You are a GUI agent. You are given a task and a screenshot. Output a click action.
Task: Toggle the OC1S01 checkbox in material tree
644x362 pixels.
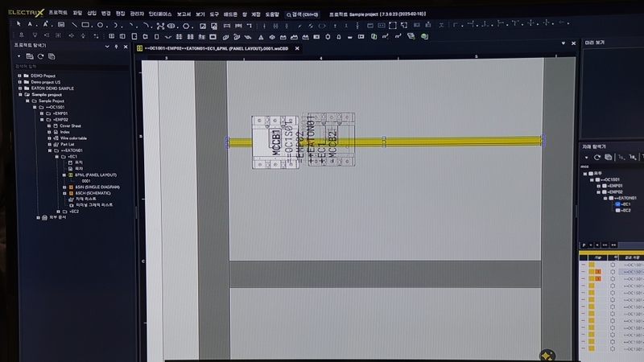(597, 179)
